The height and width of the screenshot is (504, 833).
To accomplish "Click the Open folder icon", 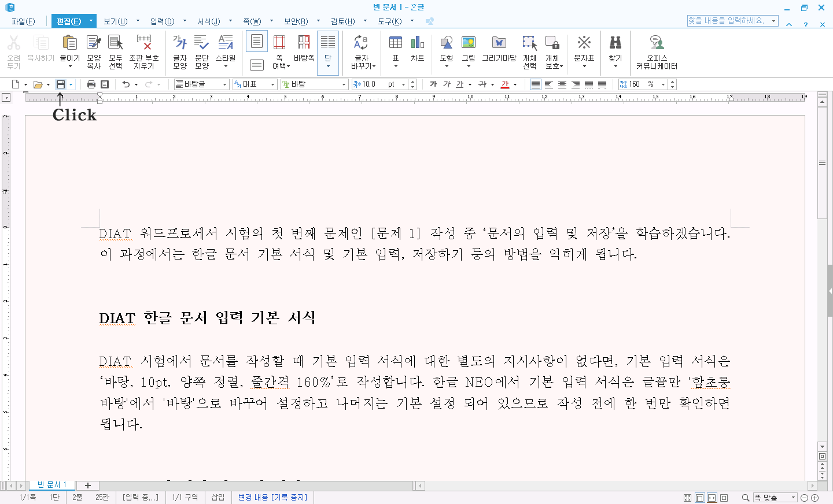I will [38, 84].
